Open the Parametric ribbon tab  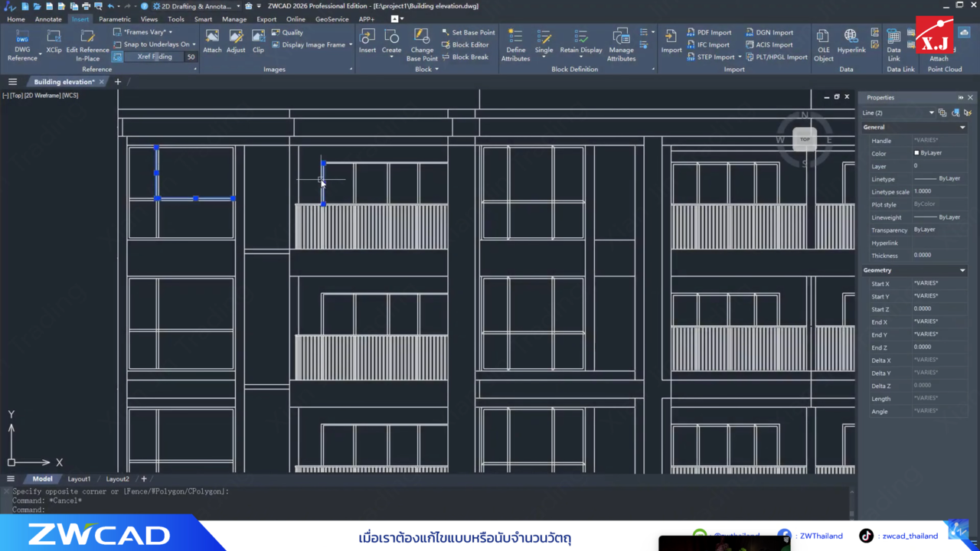point(115,19)
